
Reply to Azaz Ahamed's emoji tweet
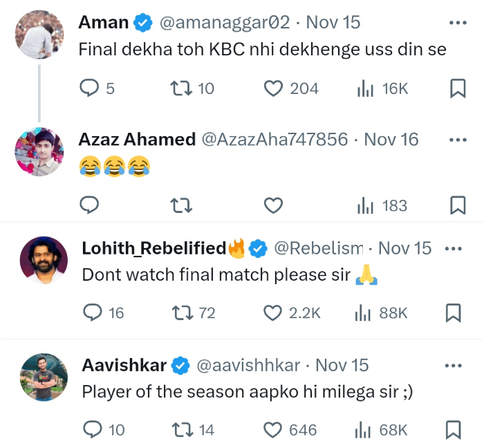coord(91,205)
